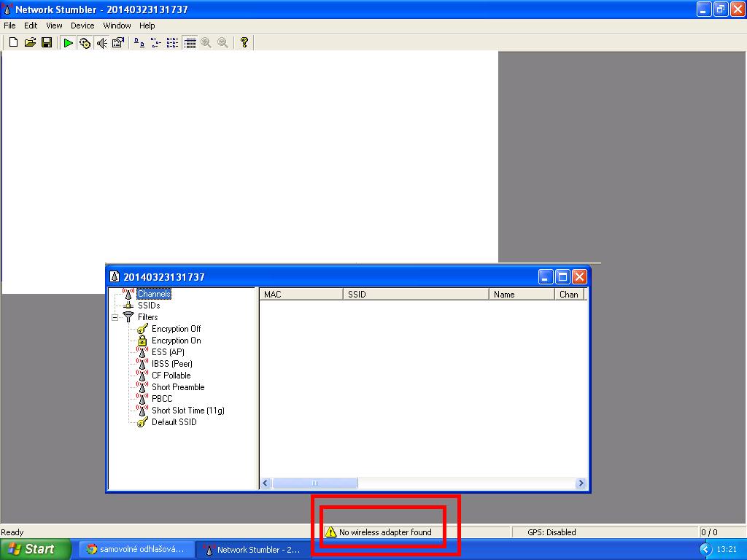Image resolution: width=747 pixels, height=560 pixels.
Task: Open the Windows Start menu
Action: coord(36,550)
